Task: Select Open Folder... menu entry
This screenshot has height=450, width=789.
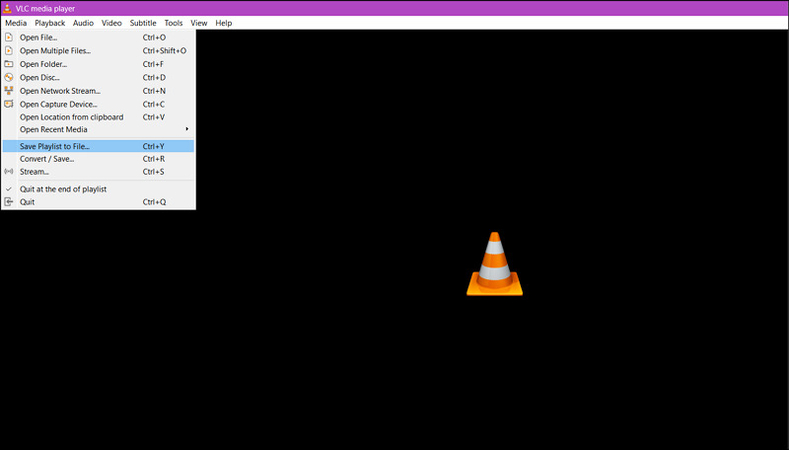Action: (98, 64)
